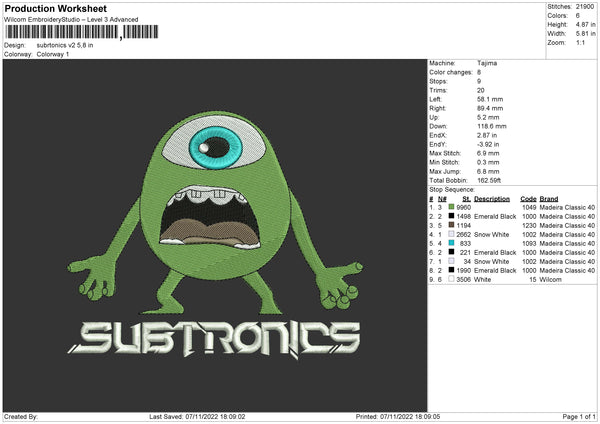Click the Right value "89.4 mm"
The height and width of the screenshot is (424, 600).
490,108
